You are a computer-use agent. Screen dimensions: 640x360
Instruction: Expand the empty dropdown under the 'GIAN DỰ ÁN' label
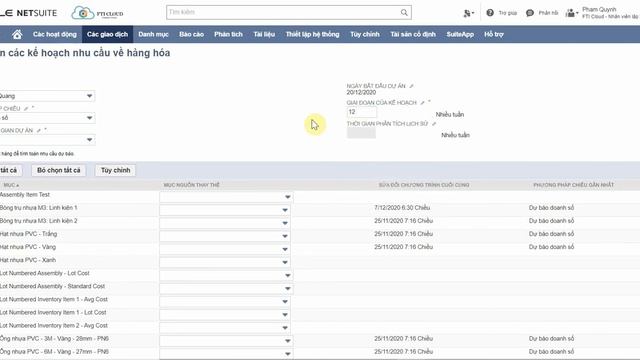point(89,140)
